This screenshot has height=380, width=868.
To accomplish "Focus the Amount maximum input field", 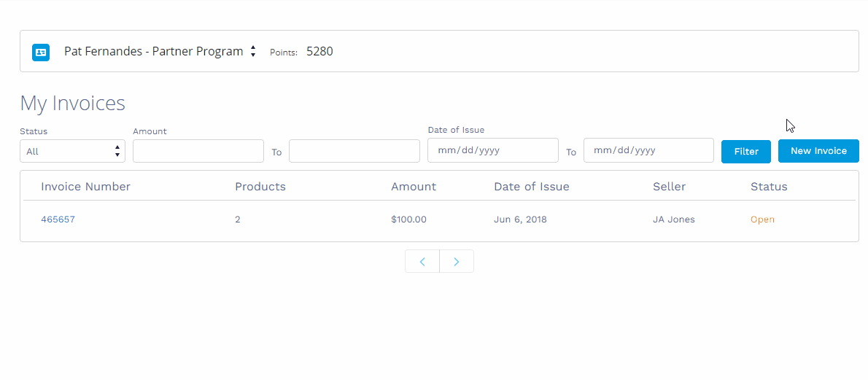I will [x=354, y=151].
